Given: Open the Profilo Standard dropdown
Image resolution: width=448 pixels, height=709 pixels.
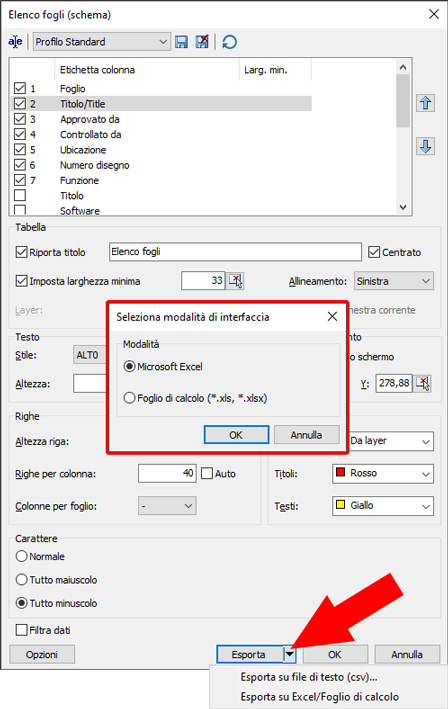Looking at the screenshot, I should pos(102,42).
